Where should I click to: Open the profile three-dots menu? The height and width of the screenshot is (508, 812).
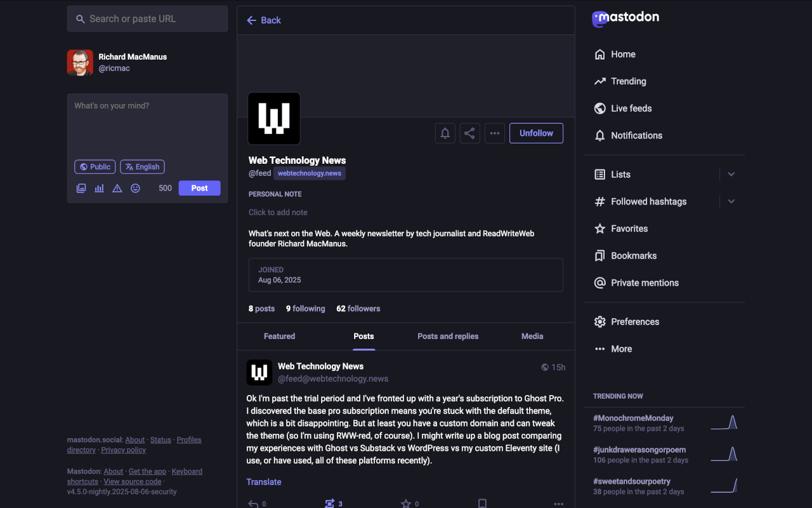(x=495, y=133)
